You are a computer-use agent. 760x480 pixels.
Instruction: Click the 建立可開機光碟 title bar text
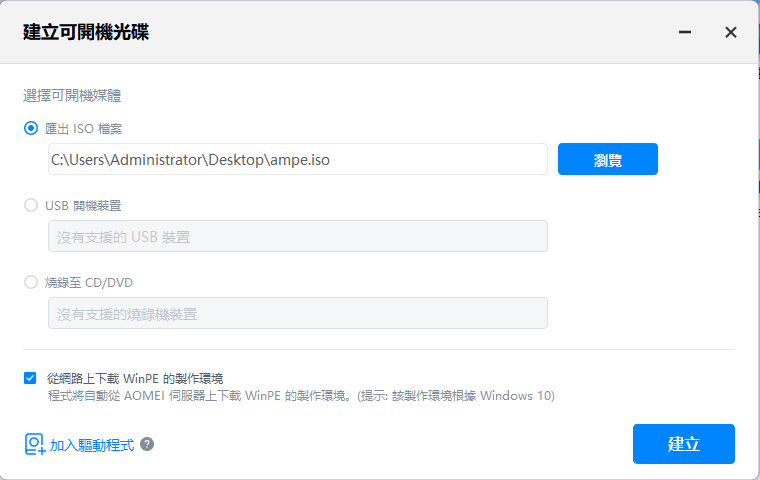[86, 32]
